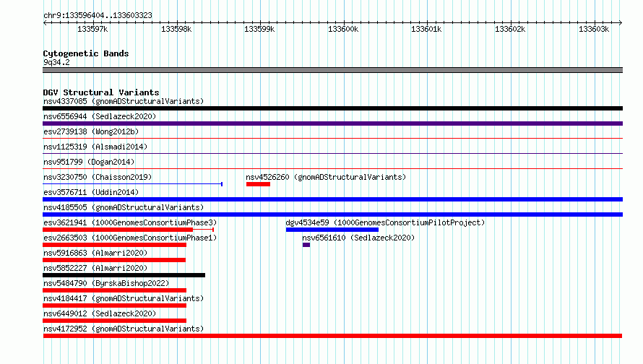Image resolution: width=643 pixels, height=364 pixels.
Task: Open the nsv4184417 gnomAD variant label
Action: [x=124, y=298]
